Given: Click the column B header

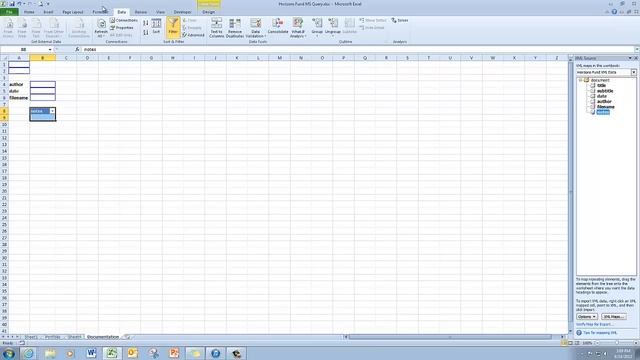Looking at the screenshot, I should (42, 58).
